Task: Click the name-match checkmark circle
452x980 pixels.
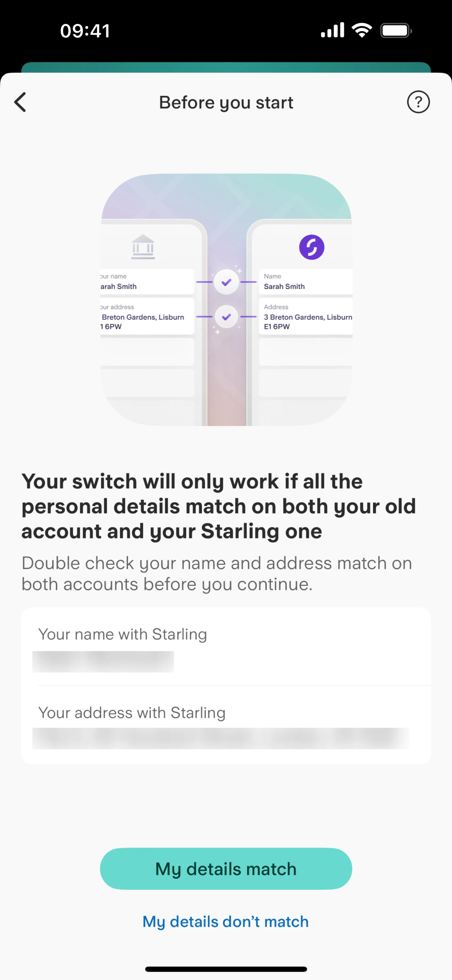Action: pyautogui.click(x=226, y=282)
